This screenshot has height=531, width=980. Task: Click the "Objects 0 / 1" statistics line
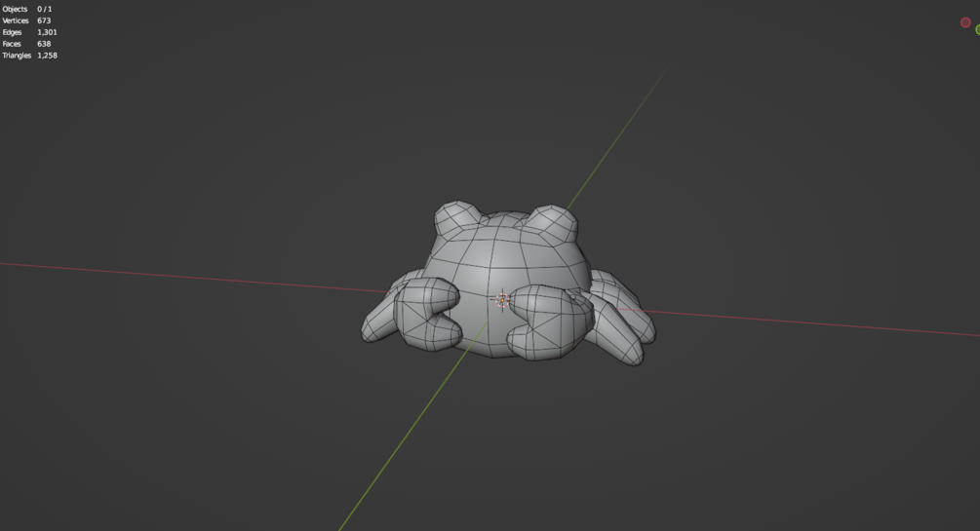click(27, 10)
